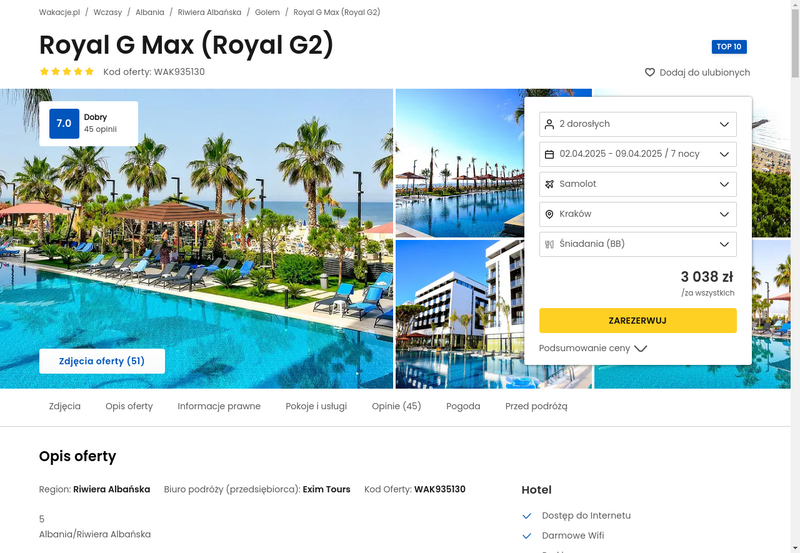Open Zdjęcia oferty (51) gallery
The height and width of the screenshot is (553, 800).
click(102, 361)
